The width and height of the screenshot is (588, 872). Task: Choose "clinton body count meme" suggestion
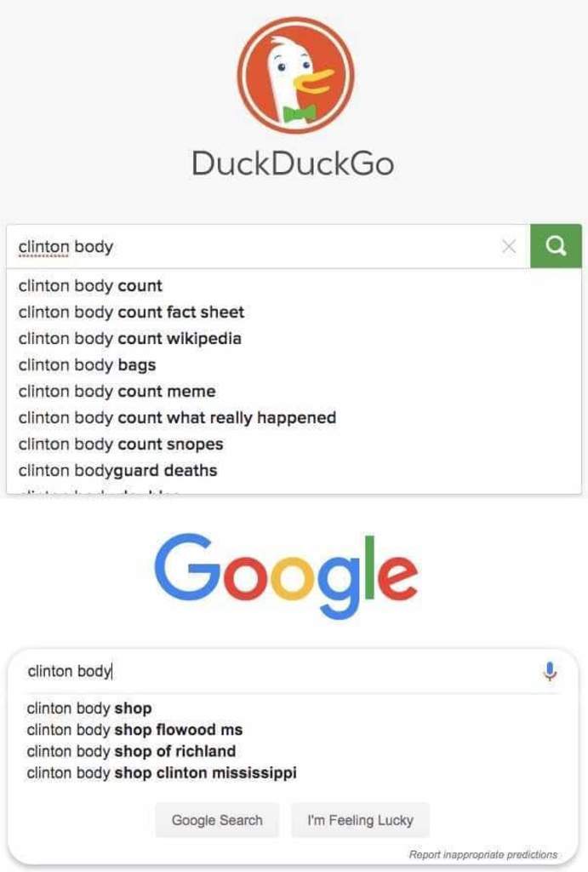117,392
